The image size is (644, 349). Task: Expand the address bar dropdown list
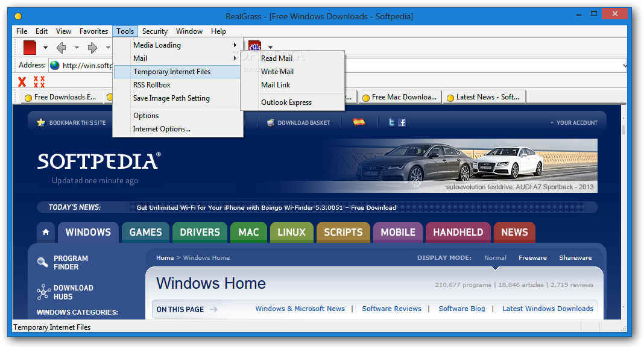click(624, 65)
